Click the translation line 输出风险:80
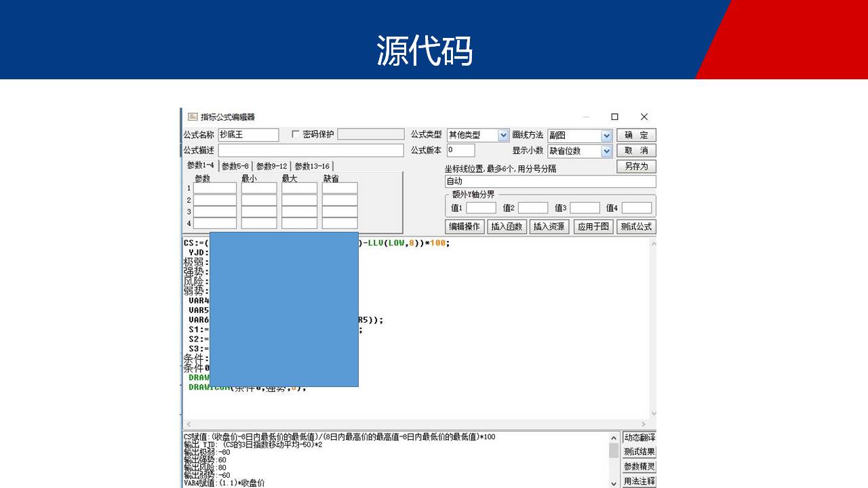Screen dimensions: 868x488 (x=207, y=467)
